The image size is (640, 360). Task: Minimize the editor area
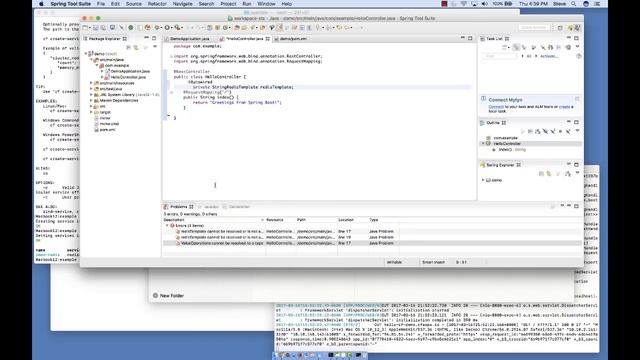[462, 38]
